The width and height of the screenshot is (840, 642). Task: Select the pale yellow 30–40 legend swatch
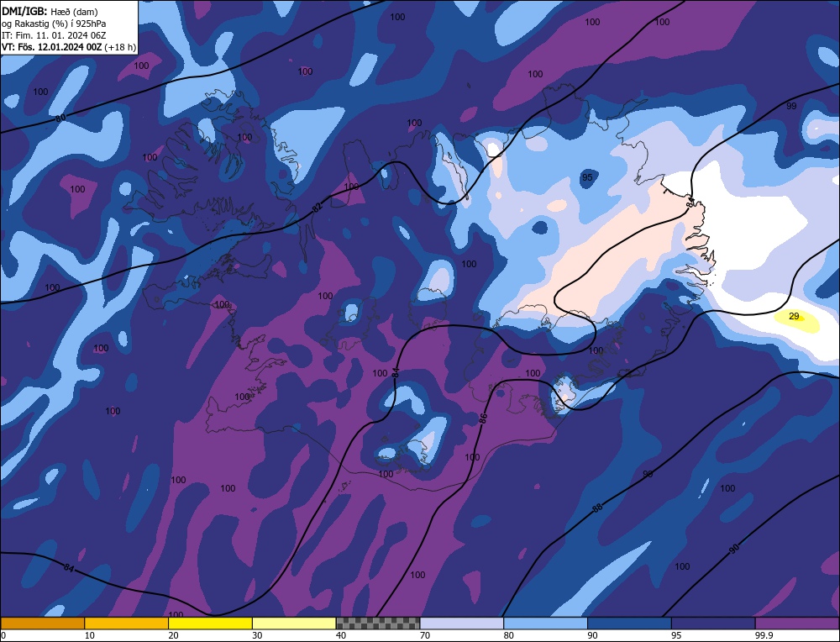coord(294,624)
